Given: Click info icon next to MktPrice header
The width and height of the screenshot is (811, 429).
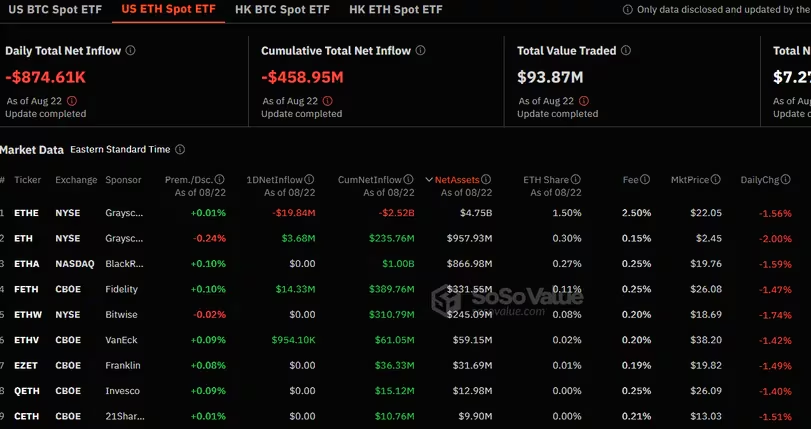Looking at the screenshot, I should click(x=716, y=180).
